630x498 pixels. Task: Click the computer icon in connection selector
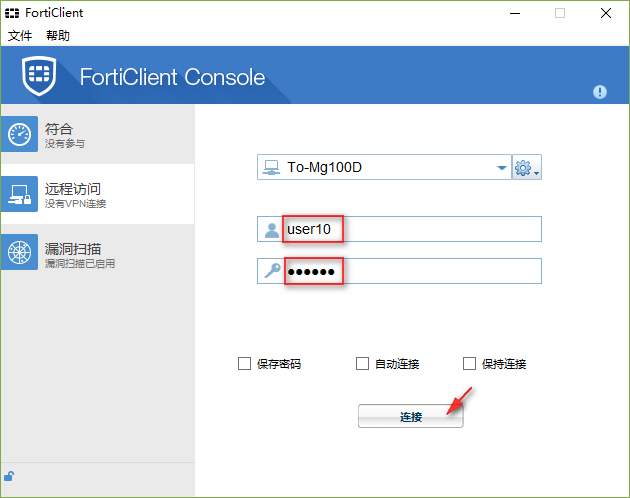point(271,167)
